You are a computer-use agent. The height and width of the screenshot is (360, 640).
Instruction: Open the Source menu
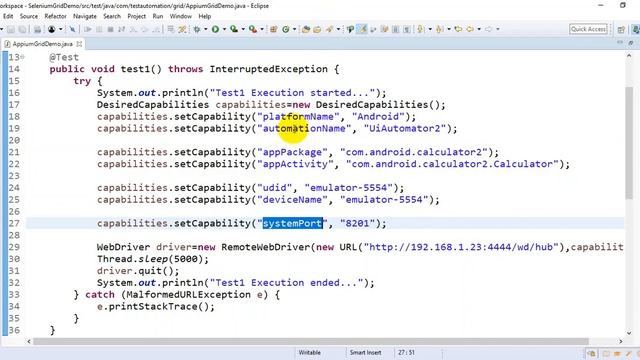(x=29, y=16)
